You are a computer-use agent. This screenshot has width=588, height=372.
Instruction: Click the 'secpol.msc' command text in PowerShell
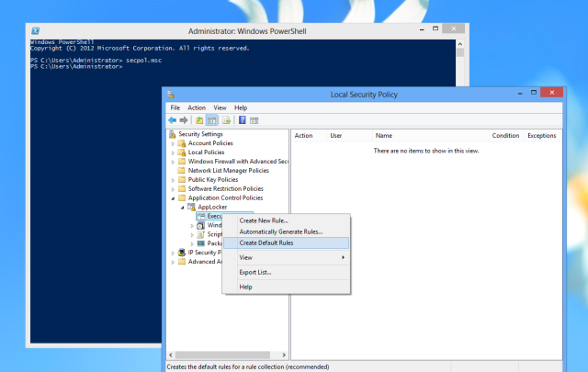coord(143,60)
